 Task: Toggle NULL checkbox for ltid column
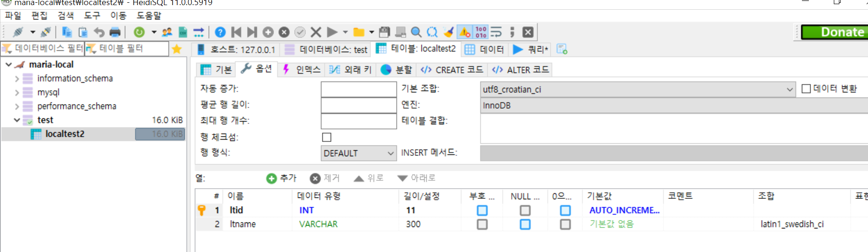525,210
